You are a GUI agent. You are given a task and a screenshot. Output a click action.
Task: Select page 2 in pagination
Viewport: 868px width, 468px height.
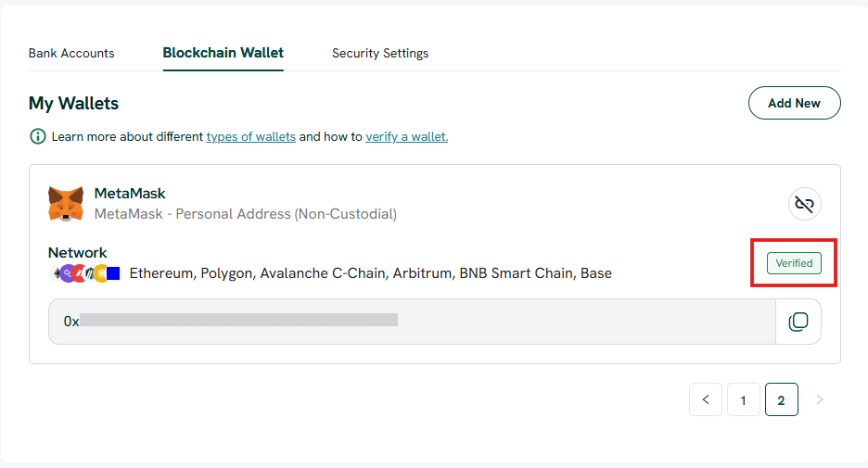pyautogui.click(x=781, y=399)
